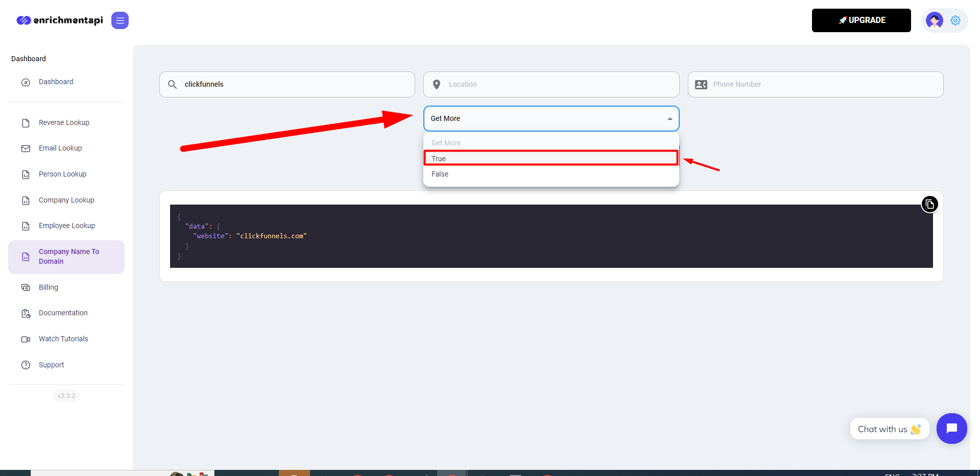980x476 pixels.
Task: Copy the JSON response using copy icon
Action: click(929, 204)
